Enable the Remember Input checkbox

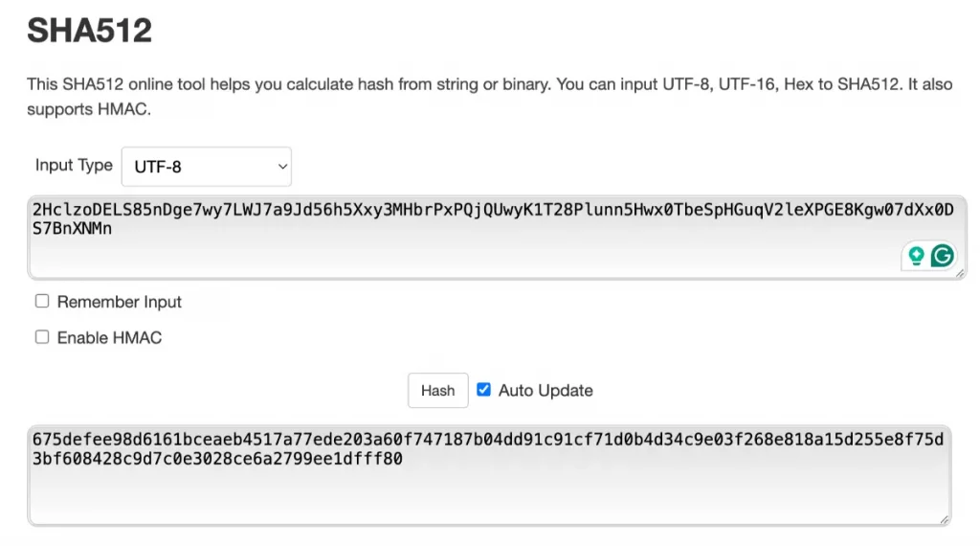42,302
